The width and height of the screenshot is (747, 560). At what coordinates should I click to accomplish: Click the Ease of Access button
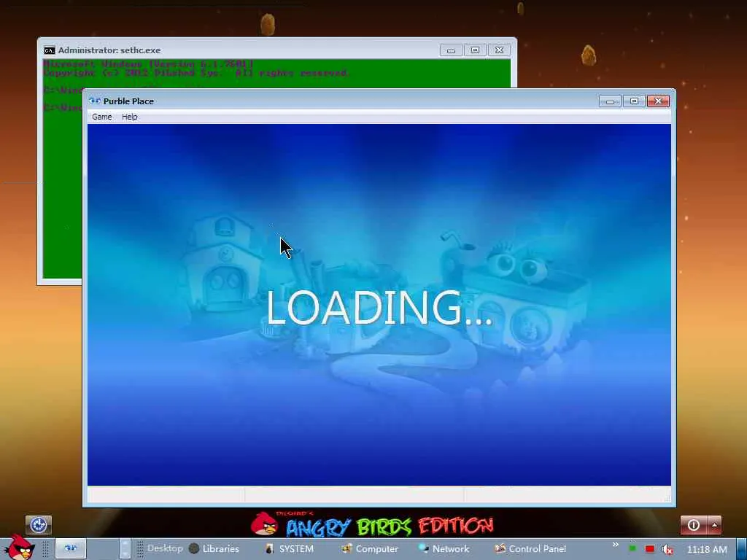tap(39, 525)
